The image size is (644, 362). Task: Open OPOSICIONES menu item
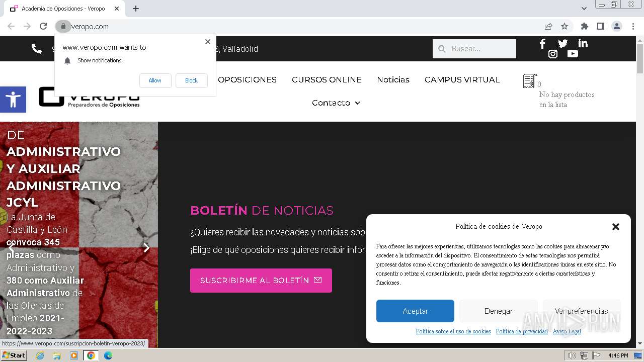click(x=247, y=79)
